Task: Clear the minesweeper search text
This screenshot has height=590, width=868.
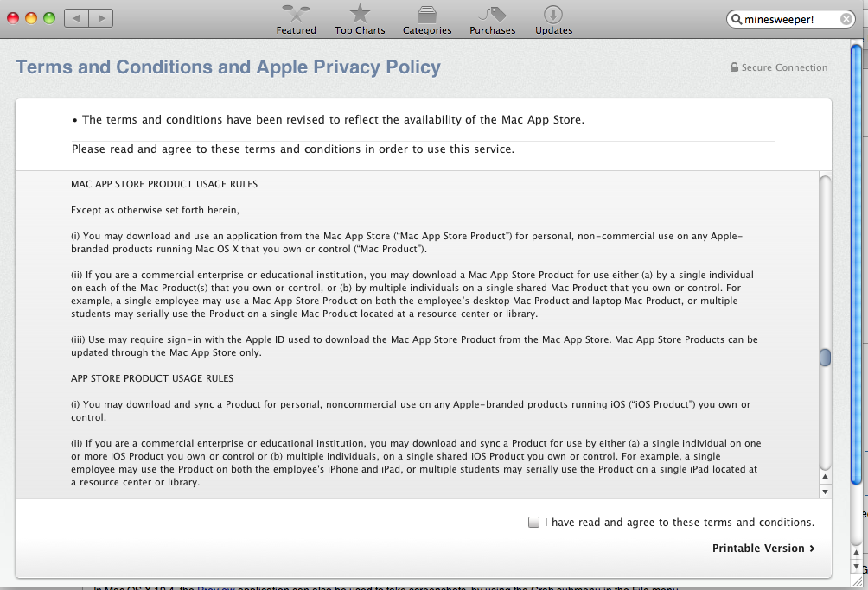Action: click(x=846, y=19)
